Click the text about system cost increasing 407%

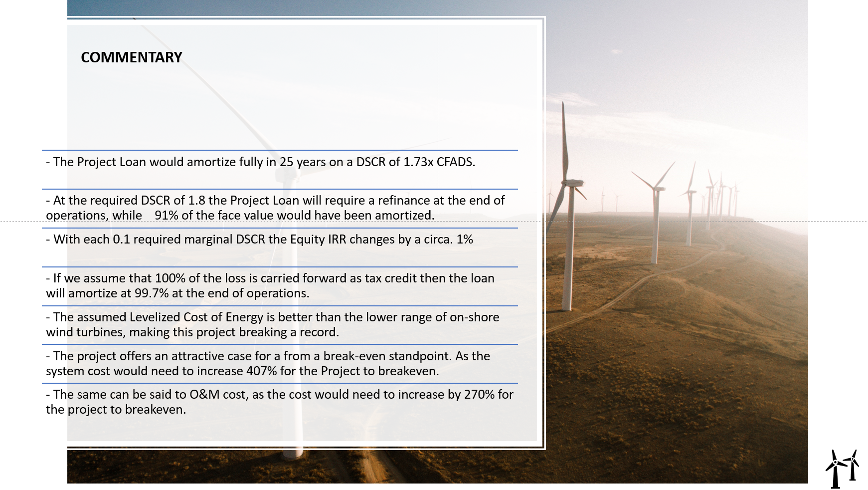[268, 363]
